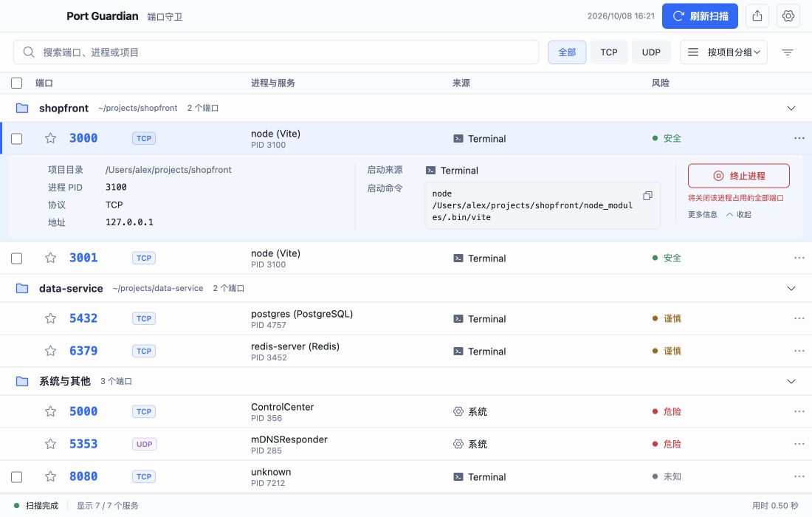
Task: Click the 来源 column header
Action: coord(461,83)
